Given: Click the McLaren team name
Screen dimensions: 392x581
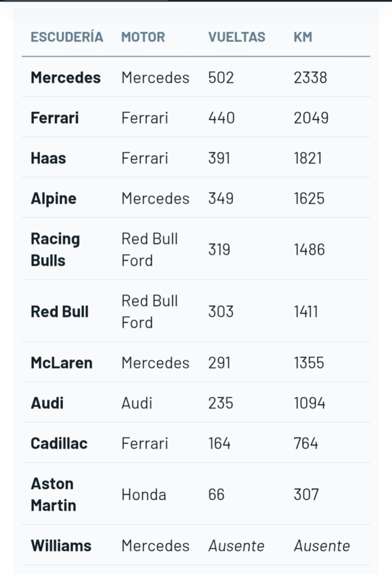Looking at the screenshot, I should 61,363.
